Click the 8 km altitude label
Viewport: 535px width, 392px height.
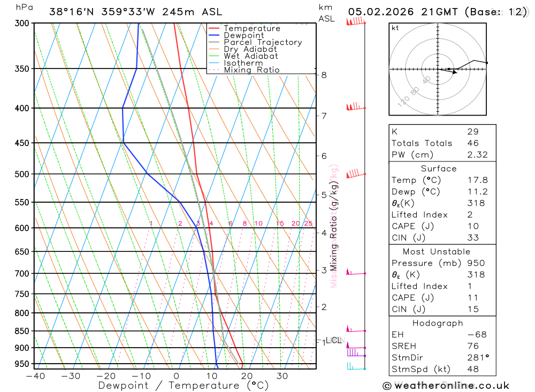click(324, 75)
